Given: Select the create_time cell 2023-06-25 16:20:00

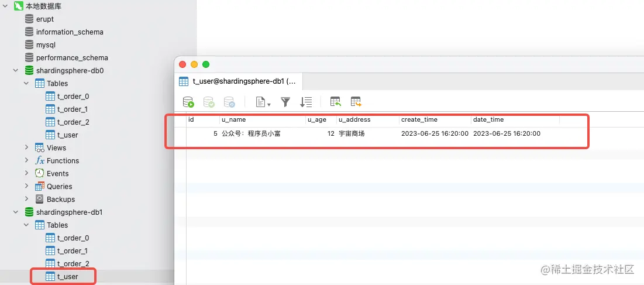Looking at the screenshot, I should click(x=435, y=133).
